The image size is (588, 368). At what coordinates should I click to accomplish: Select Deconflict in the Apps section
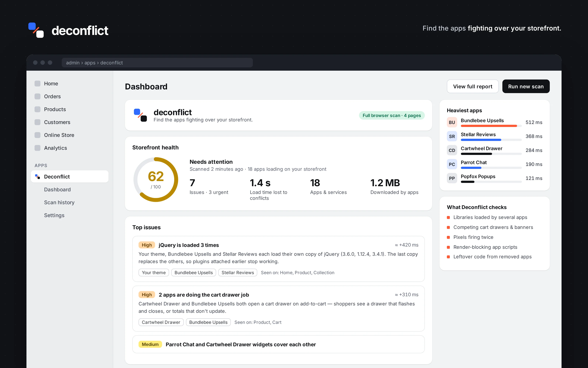point(70,176)
